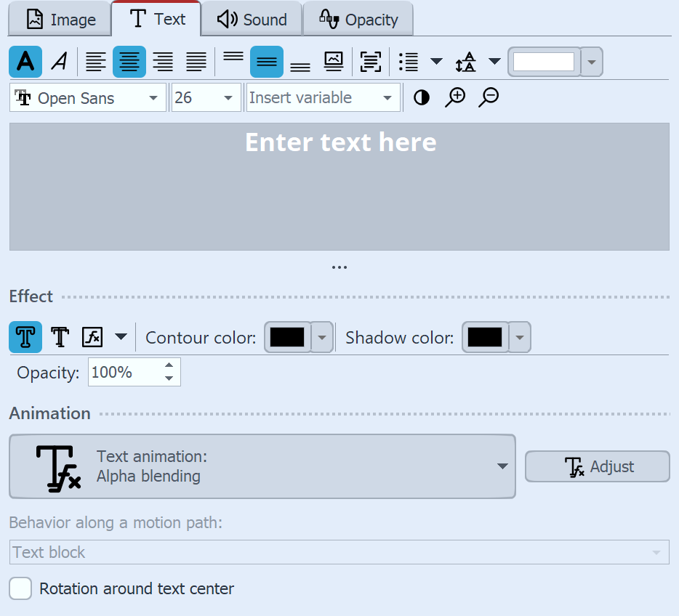The height and width of the screenshot is (616, 679).
Task: Justify the text alignment
Action: pos(196,62)
